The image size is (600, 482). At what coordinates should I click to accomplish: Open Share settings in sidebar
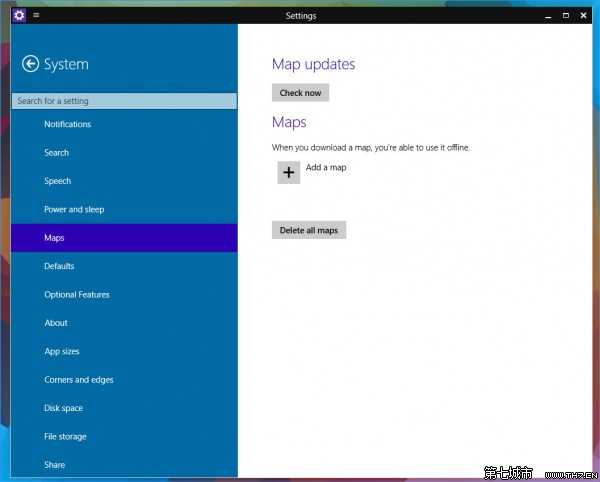click(x=124, y=465)
